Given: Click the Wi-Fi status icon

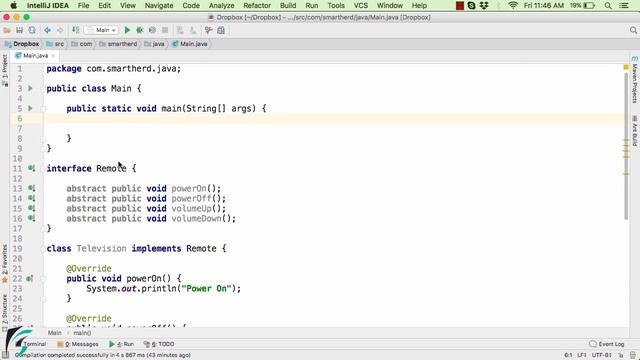Looking at the screenshot, I should coord(513,5).
